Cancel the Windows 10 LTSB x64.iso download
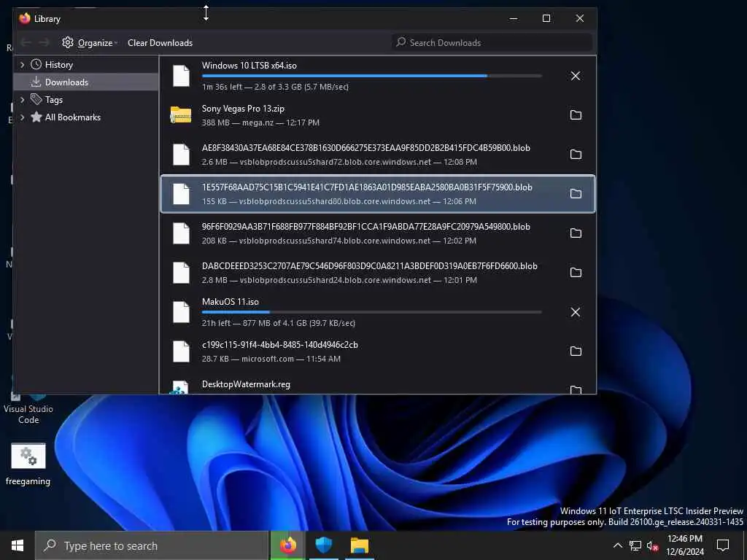Image resolution: width=747 pixels, height=560 pixels. point(576,76)
